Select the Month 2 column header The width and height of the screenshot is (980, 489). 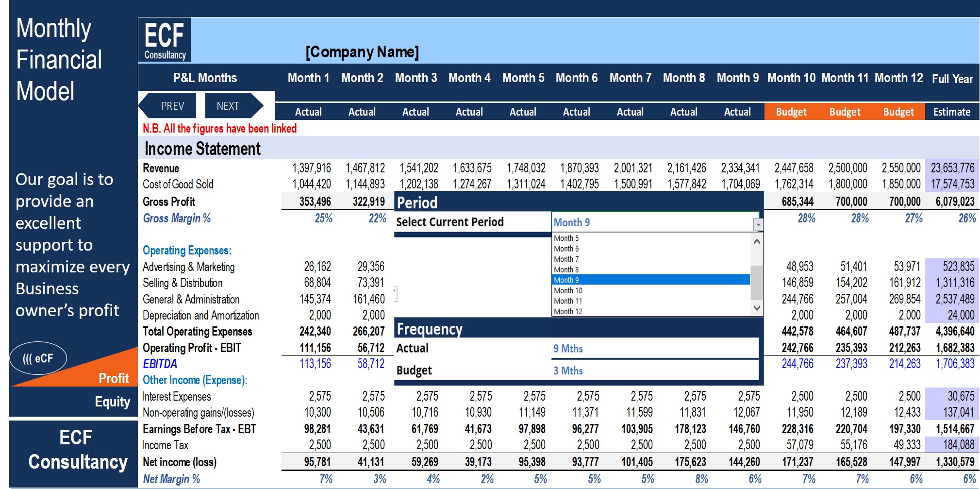tap(362, 78)
